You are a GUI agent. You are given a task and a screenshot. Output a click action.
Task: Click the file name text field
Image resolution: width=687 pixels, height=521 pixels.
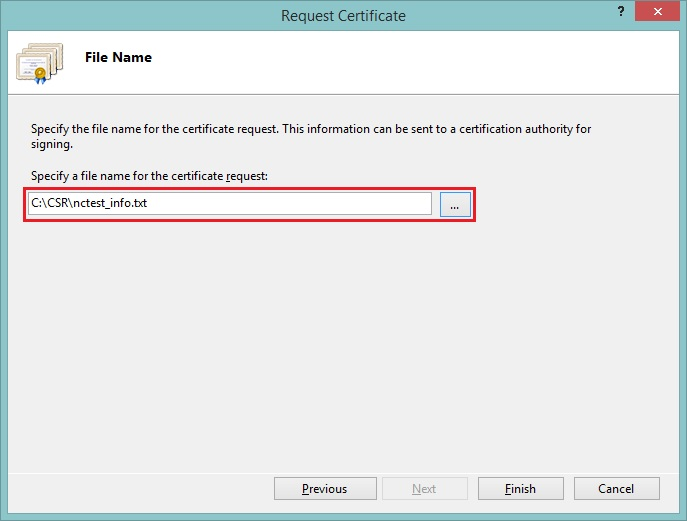point(230,203)
